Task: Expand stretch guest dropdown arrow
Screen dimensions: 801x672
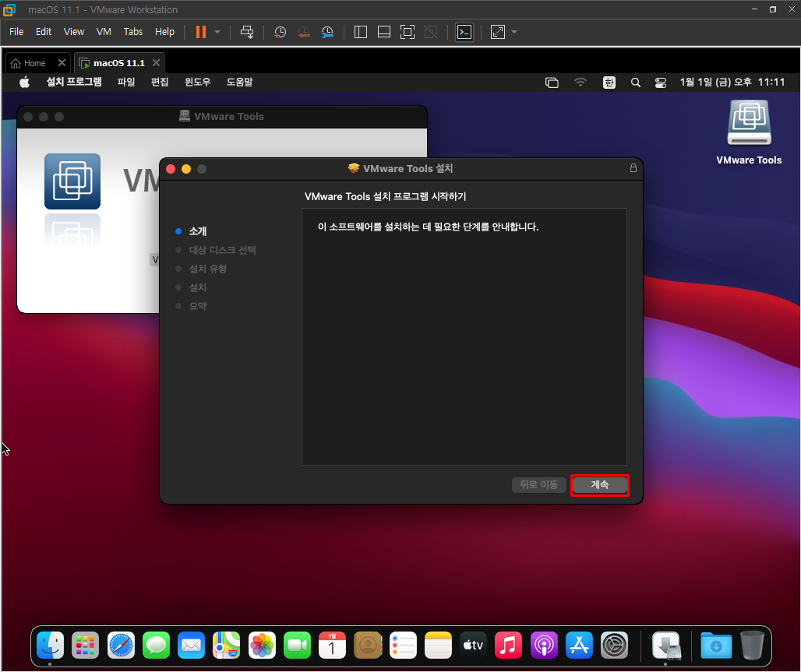Action: (x=514, y=32)
